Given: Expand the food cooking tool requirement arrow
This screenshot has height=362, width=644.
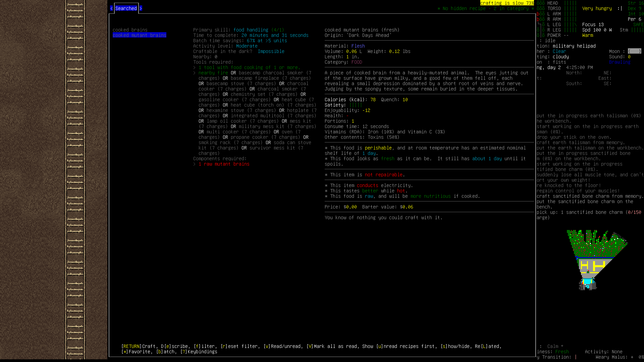Looking at the screenshot, I should [194, 67].
